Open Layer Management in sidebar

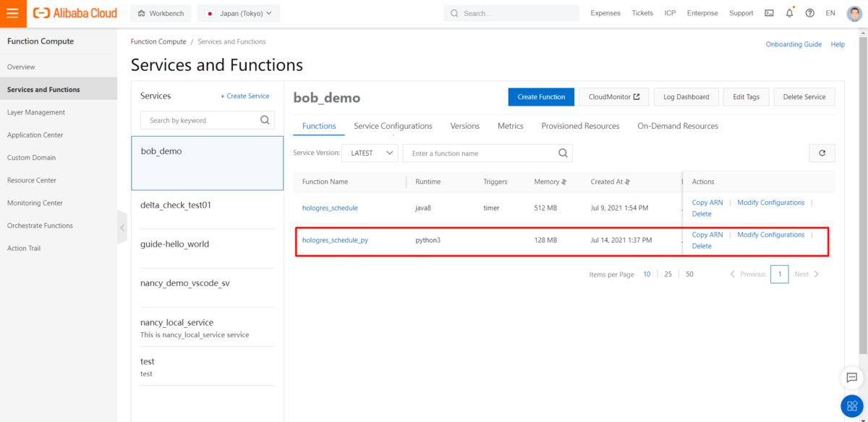coord(36,112)
